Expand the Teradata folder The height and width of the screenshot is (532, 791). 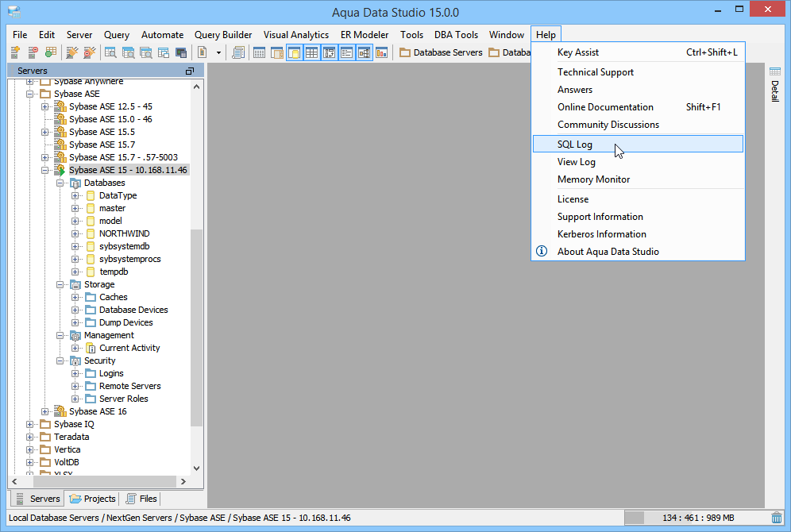pos(29,437)
